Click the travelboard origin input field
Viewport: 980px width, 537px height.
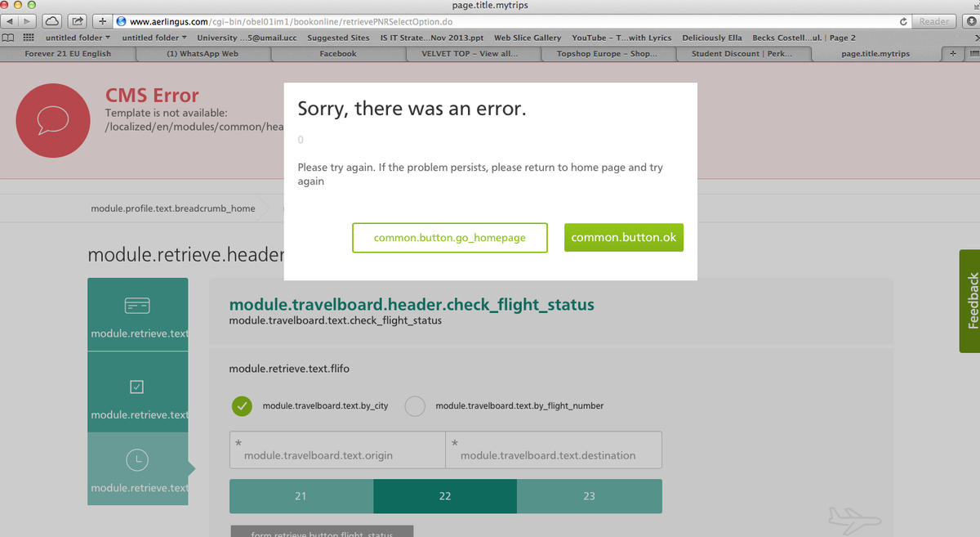337,450
